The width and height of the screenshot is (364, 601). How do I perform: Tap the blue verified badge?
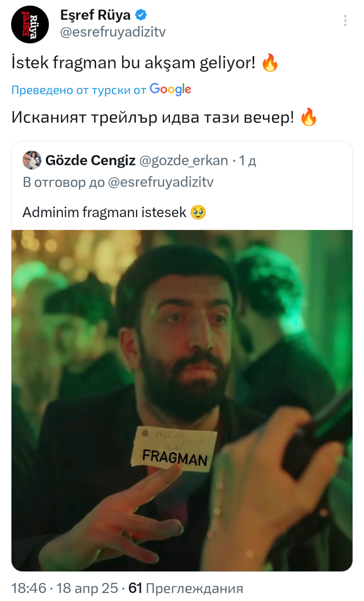coord(141,15)
